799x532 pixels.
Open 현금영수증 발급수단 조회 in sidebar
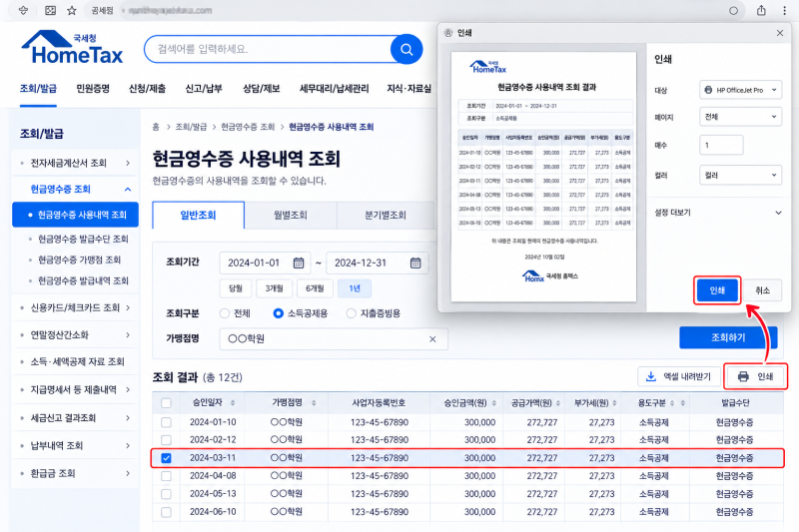[x=83, y=240]
